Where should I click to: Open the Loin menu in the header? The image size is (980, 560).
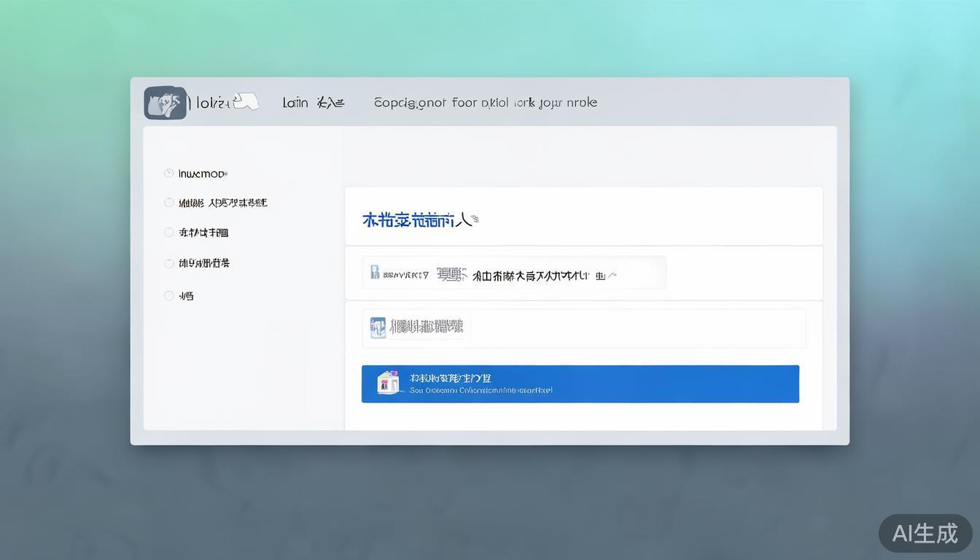[295, 102]
